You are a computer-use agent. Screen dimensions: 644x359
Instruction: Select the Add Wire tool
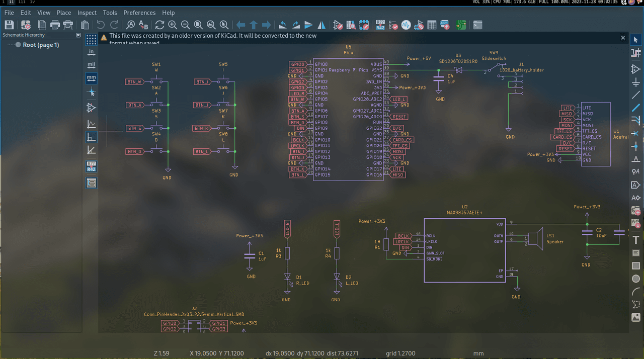pyautogui.click(x=636, y=95)
